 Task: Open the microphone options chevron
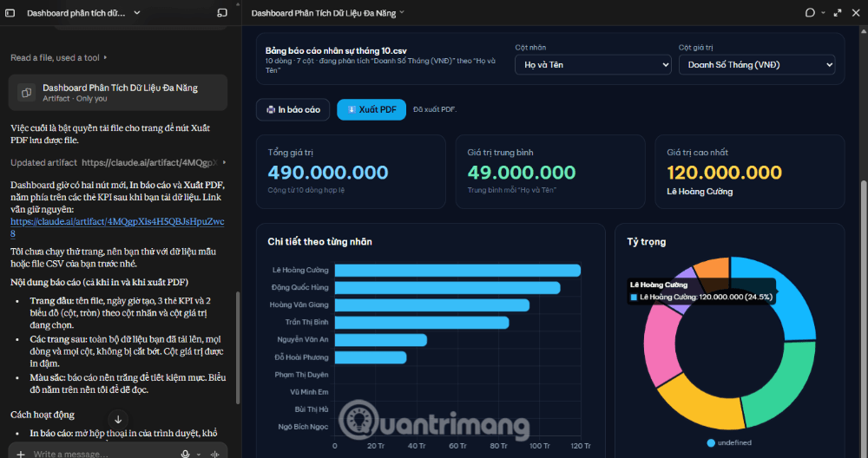pos(199,455)
